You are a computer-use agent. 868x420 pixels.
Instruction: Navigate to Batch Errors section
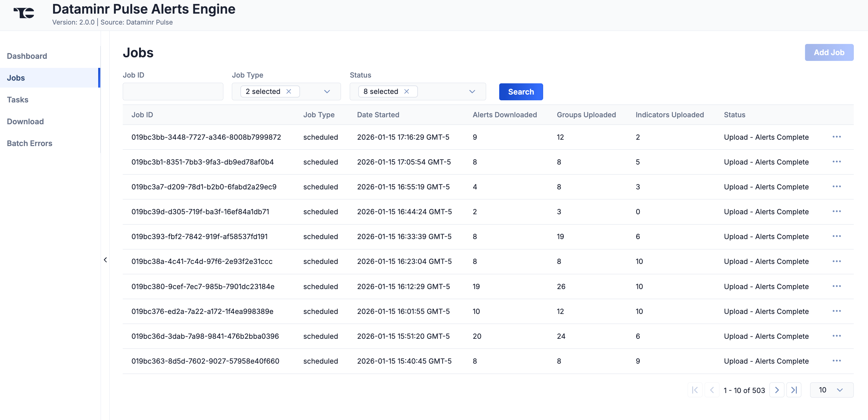(30, 143)
